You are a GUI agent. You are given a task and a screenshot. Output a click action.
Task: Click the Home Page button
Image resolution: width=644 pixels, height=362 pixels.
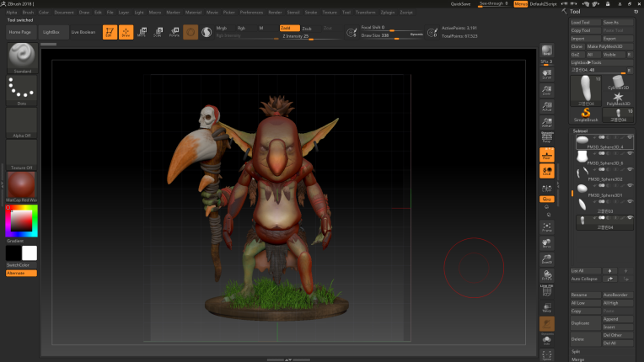pos(20,32)
